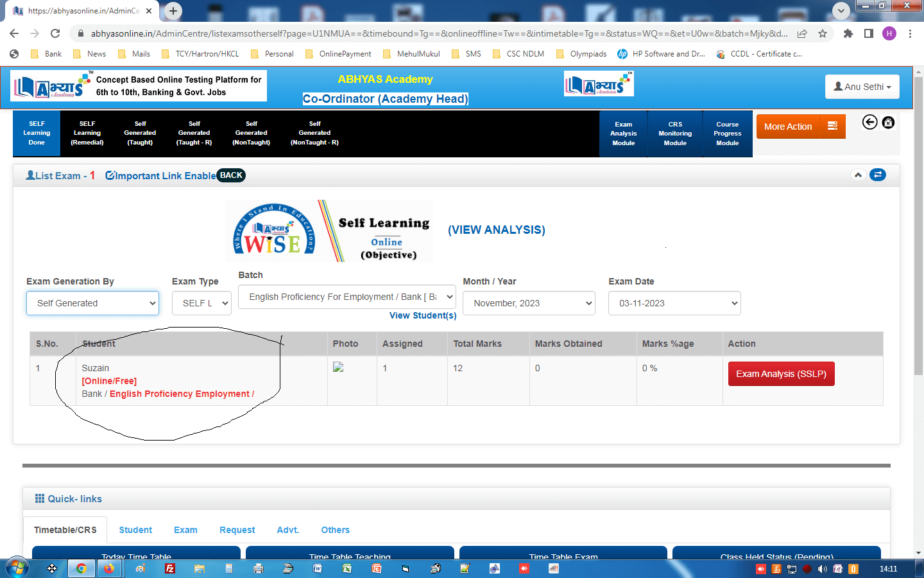Click the circled back arrow icon
The image size is (924, 578).
point(869,122)
